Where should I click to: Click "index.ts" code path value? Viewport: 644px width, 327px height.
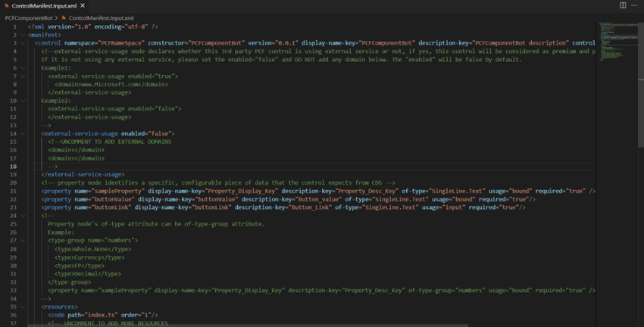(x=101, y=315)
